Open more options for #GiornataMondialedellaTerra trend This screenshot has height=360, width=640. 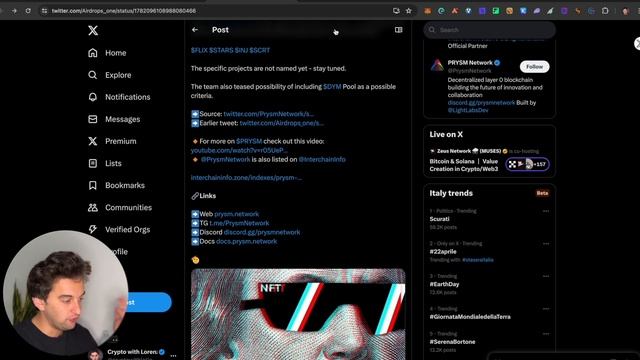tap(546, 309)
